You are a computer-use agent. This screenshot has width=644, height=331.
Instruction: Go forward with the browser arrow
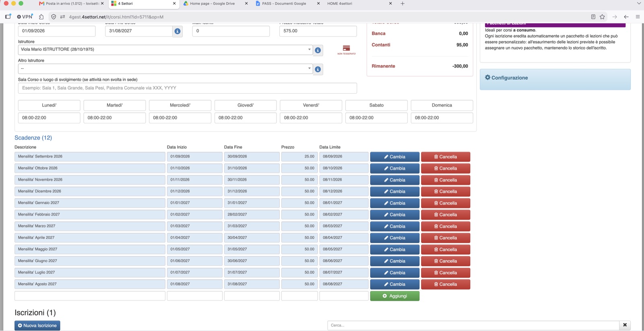tap(615, 16)
